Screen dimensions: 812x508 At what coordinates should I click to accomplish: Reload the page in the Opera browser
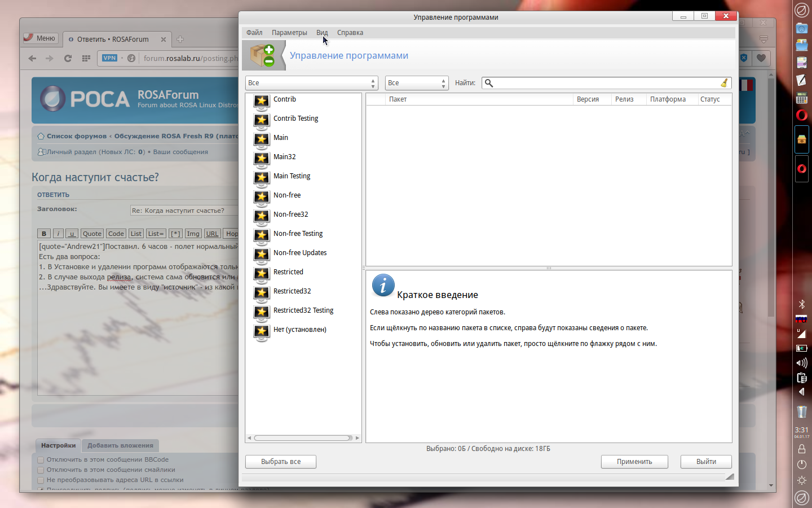click(x=68, y=58)
